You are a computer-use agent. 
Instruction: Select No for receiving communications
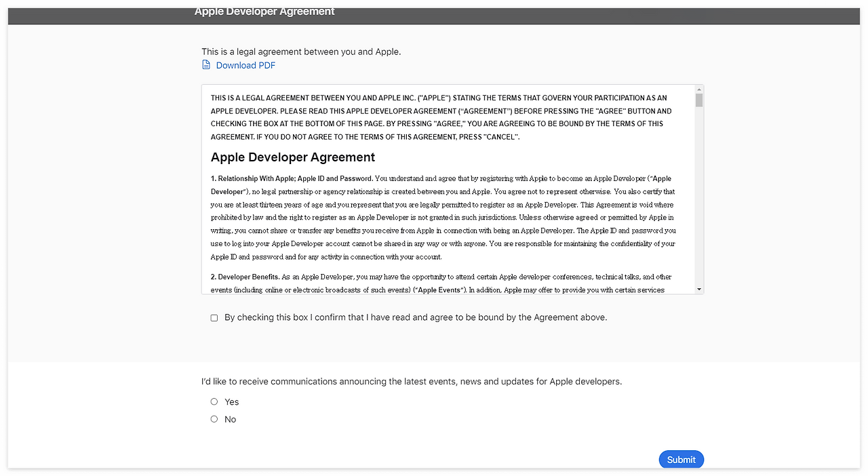[214, 419]
